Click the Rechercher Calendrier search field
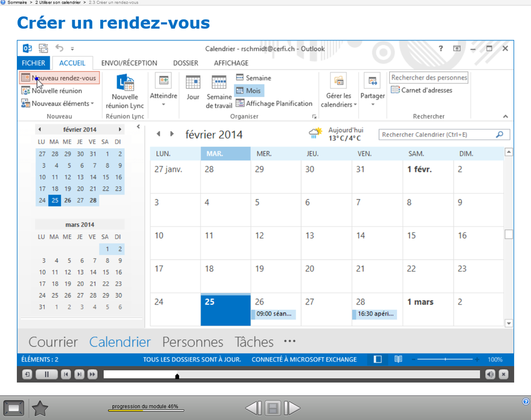This screenshot has height=420, width=531. tap(437, 135)
